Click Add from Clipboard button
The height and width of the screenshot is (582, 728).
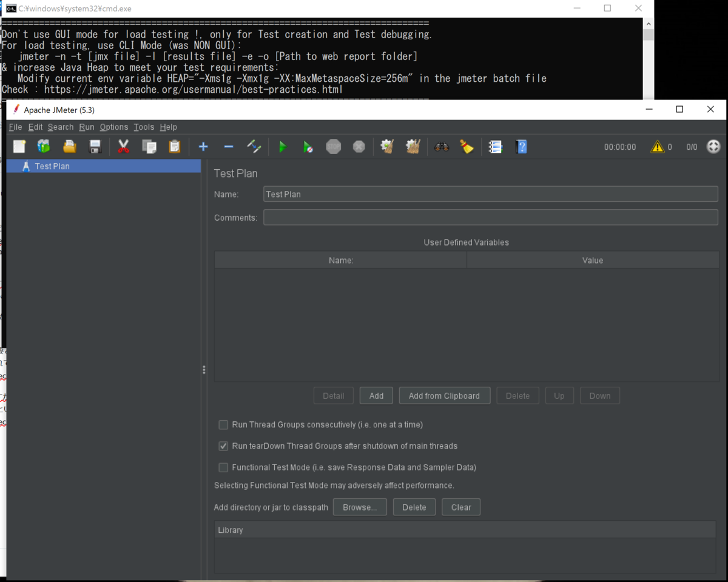click(x=444, y=396)
